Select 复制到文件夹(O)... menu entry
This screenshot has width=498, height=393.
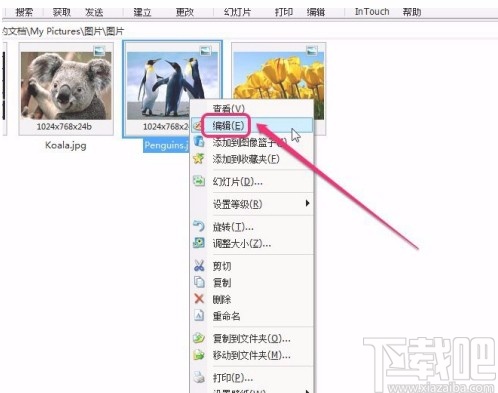[x=252, y=339]
